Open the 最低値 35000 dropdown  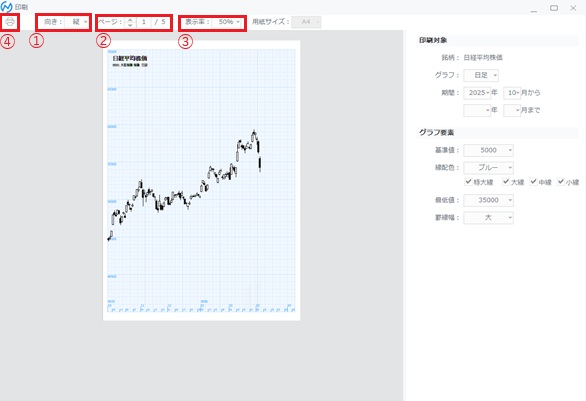[x=488, y=200]
